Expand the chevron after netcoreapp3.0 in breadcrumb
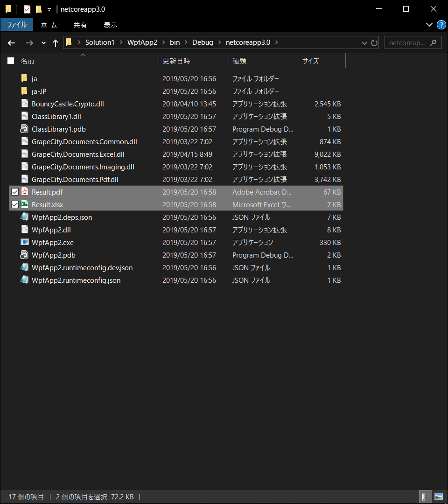The image size is (448, 504). [277, 42]
